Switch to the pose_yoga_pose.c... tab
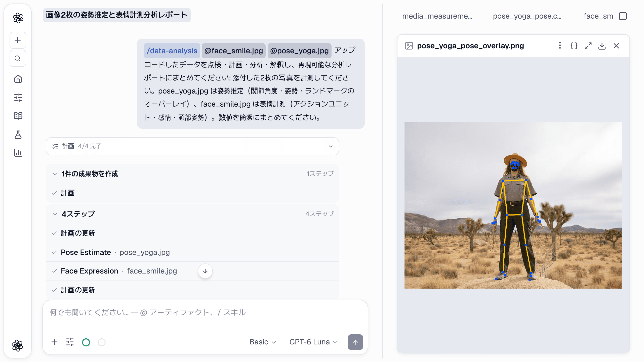 pos(527,16)
